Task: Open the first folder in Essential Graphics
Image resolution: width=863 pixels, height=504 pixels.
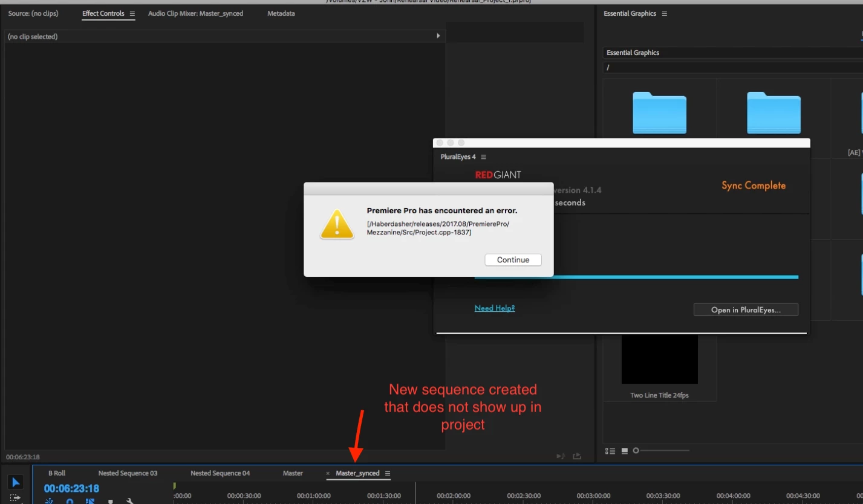Action: pos(659,112)
